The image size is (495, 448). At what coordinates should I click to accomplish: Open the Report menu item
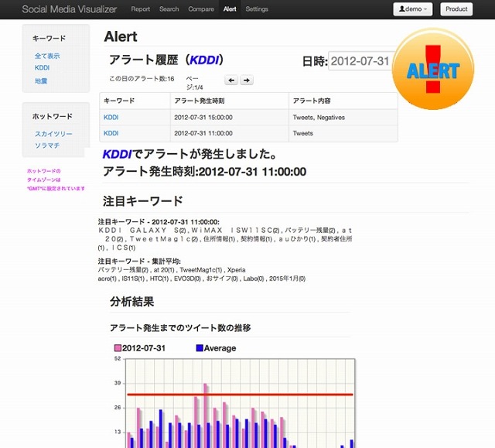141,9
